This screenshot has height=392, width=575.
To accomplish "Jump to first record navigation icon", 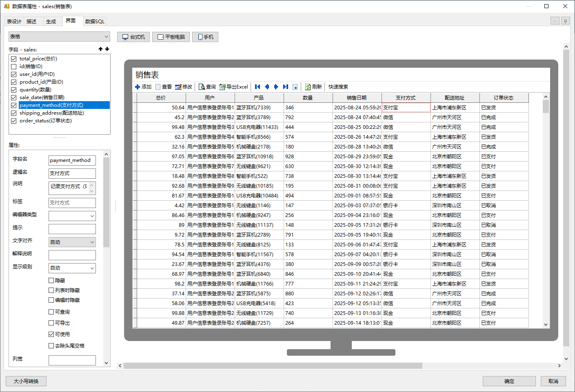I will (258, 87).
